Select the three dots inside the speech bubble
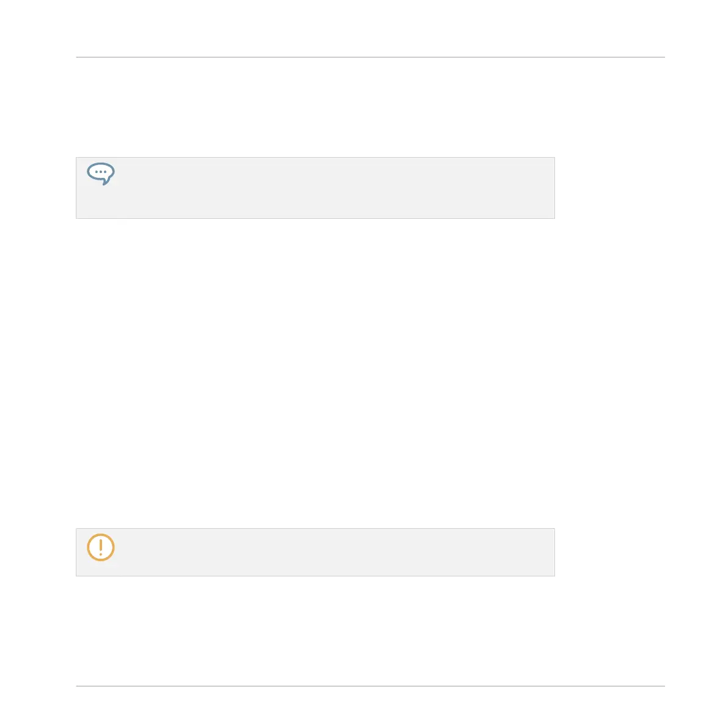 [x=101, y=172]
